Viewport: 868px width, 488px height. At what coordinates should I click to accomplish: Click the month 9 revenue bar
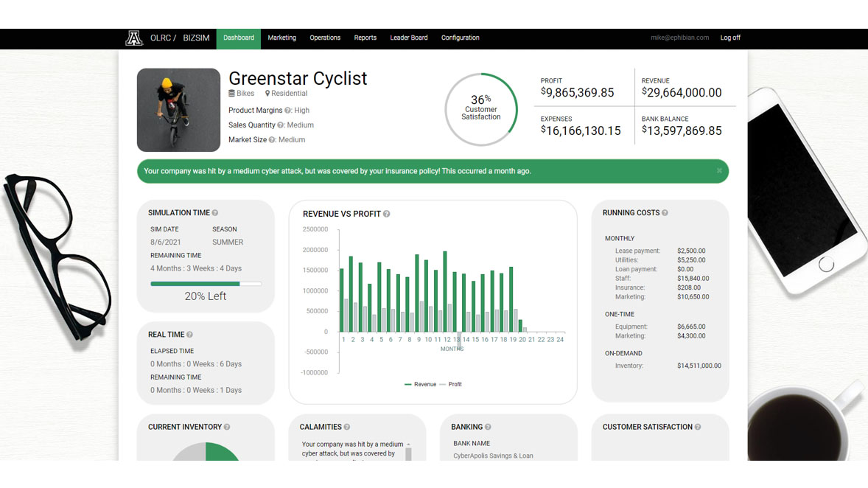coord(417,293)
